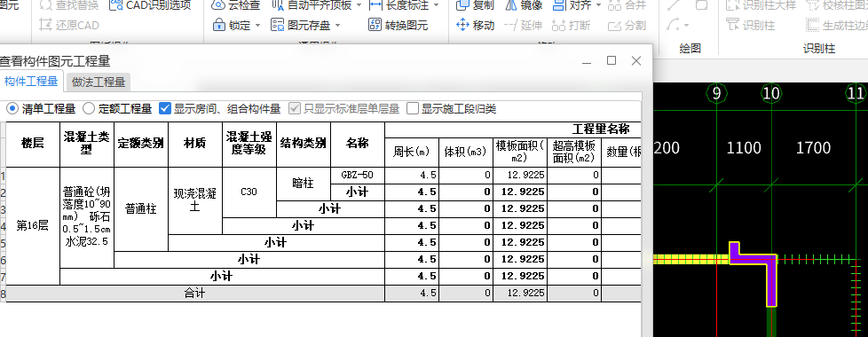Expand the 锁定 dropdown arrow
The height and width of the screenshot is (337, 868).
click(257, 26)
